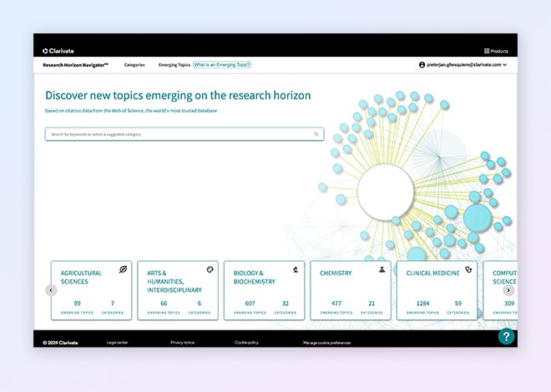Open the Privacy notice footer link
This screenshot has height=392, width=551.
(x=182, y=343)
